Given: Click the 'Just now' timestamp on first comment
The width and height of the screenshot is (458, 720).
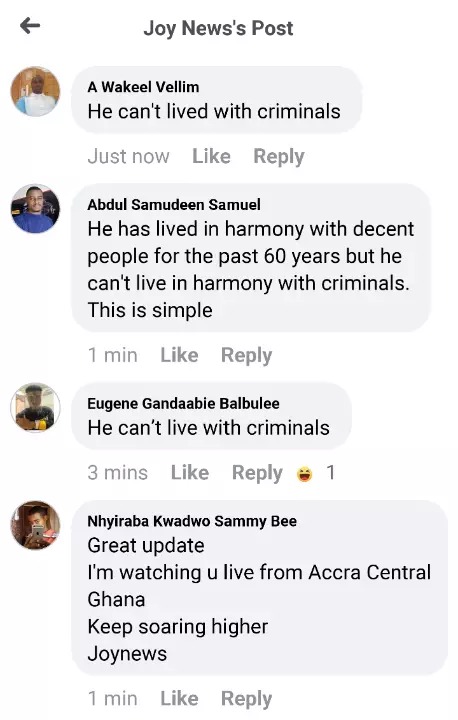Looking at the screenshot, I should tap(129, 156).
